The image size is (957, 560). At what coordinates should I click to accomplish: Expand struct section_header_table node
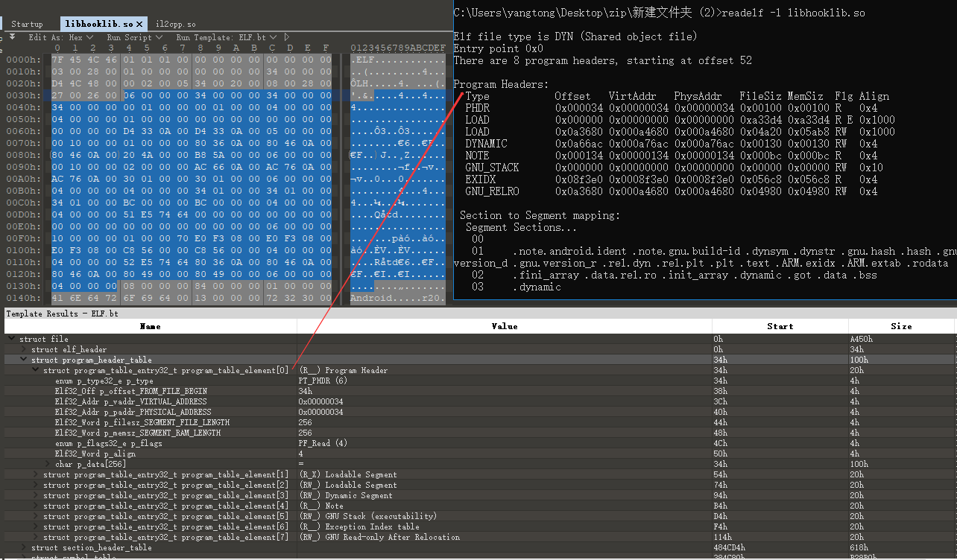23,547
